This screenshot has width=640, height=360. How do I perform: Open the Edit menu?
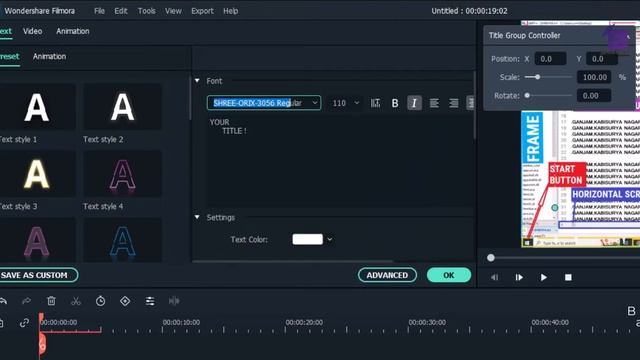click(x=121, y=11)
